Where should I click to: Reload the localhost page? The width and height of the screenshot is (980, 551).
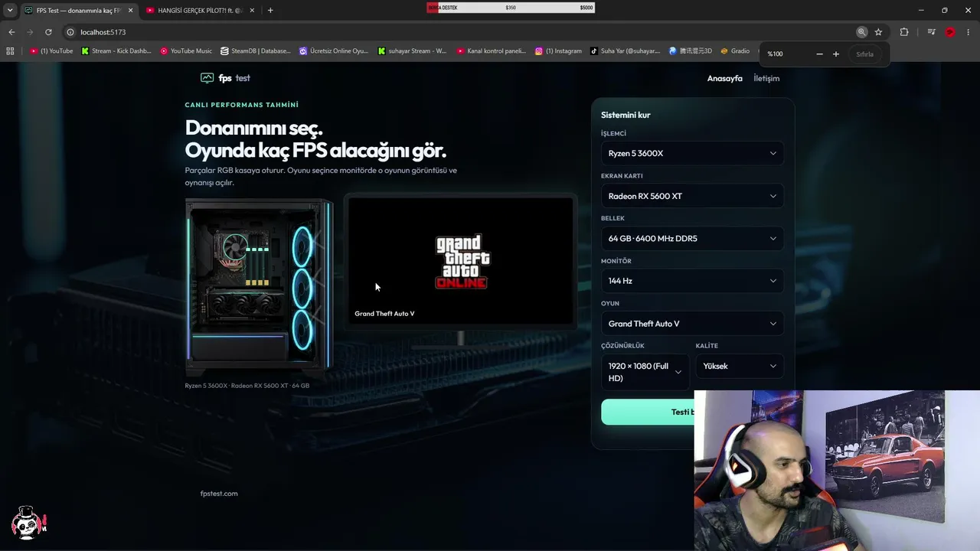point(48,32)
